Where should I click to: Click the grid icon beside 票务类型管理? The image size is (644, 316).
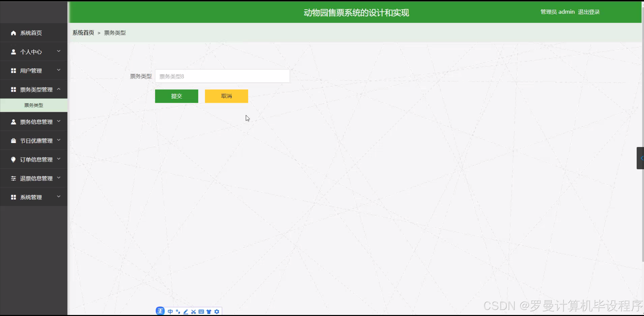point(13,90)
